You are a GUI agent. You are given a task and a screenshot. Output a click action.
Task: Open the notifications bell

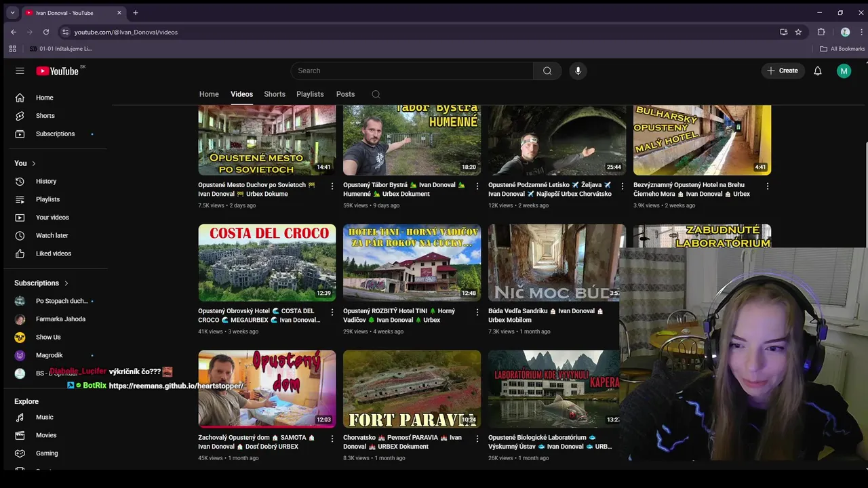(818, 70)
